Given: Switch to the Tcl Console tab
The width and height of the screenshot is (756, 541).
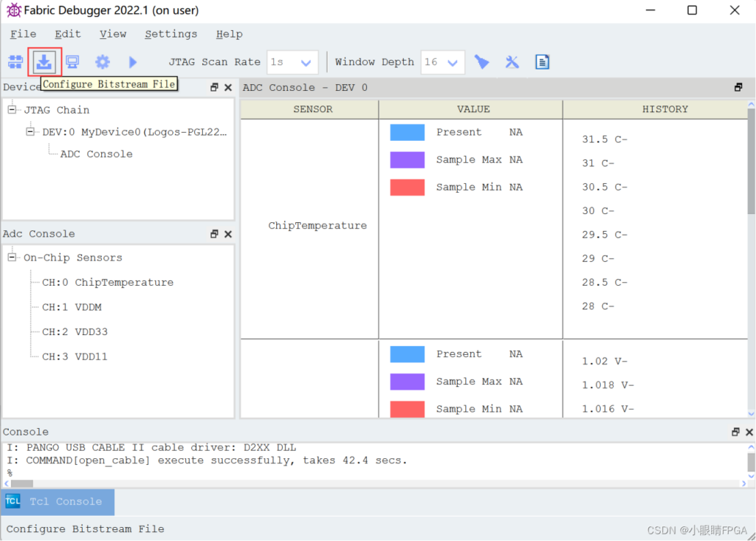Looking at the screenshot, I should (59, 502).
